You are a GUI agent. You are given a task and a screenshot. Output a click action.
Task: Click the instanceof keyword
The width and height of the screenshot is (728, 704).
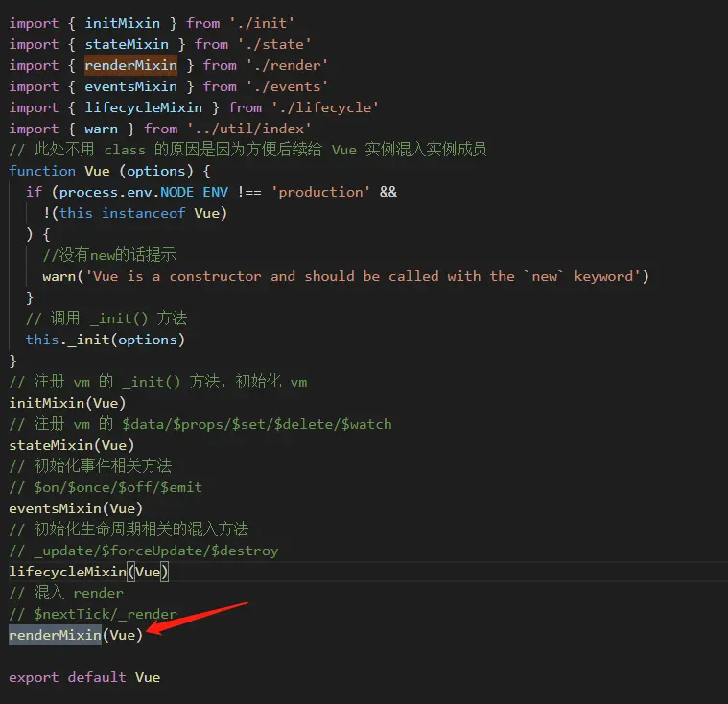144,213
